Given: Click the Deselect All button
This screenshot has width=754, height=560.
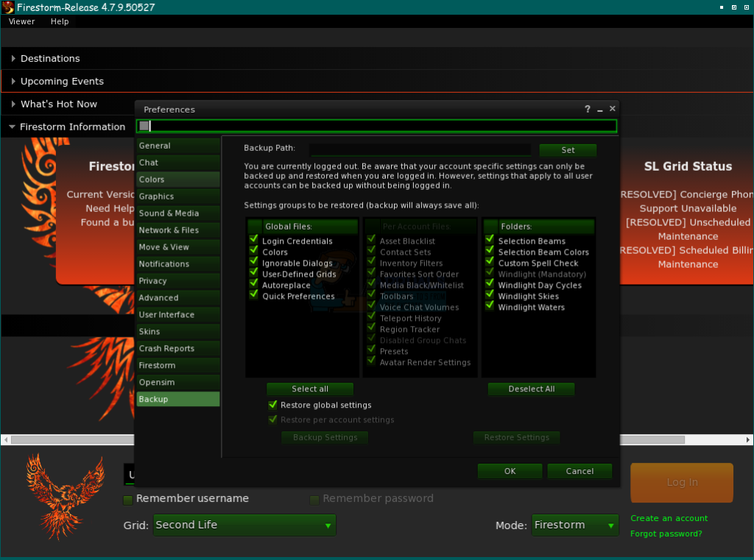Looking at the screenshot, I should (x=532, y=389).
